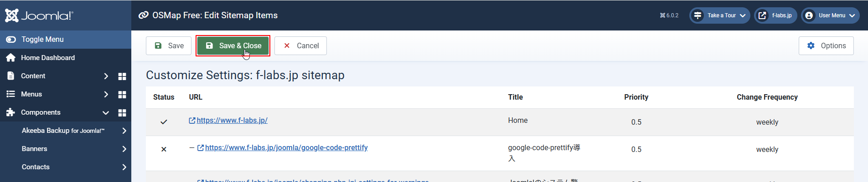Click priority value 0.5 for Home
The image size is (868, 182).
[636, 122]
